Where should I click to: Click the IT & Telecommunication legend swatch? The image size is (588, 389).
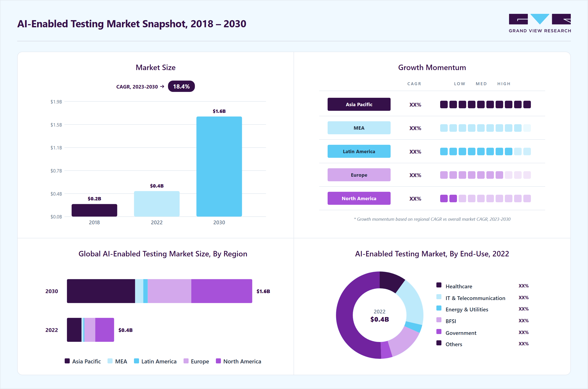[x=439, y=297]
